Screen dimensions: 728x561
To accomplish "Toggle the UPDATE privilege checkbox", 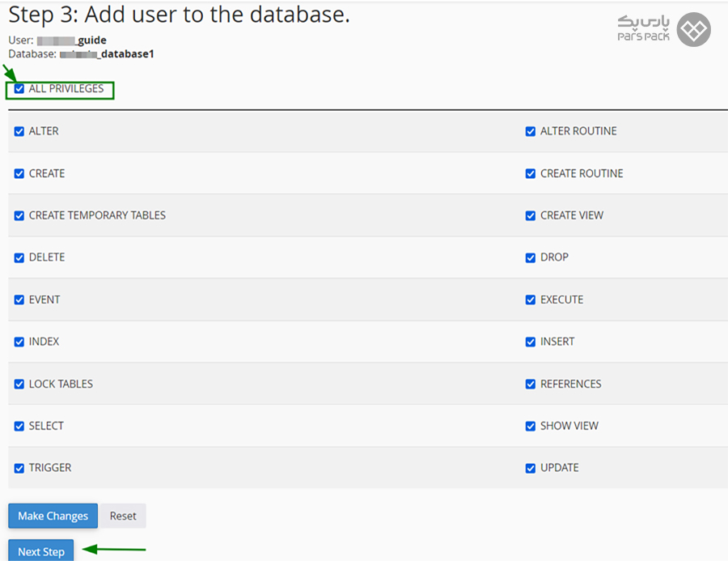I will 530,468.
